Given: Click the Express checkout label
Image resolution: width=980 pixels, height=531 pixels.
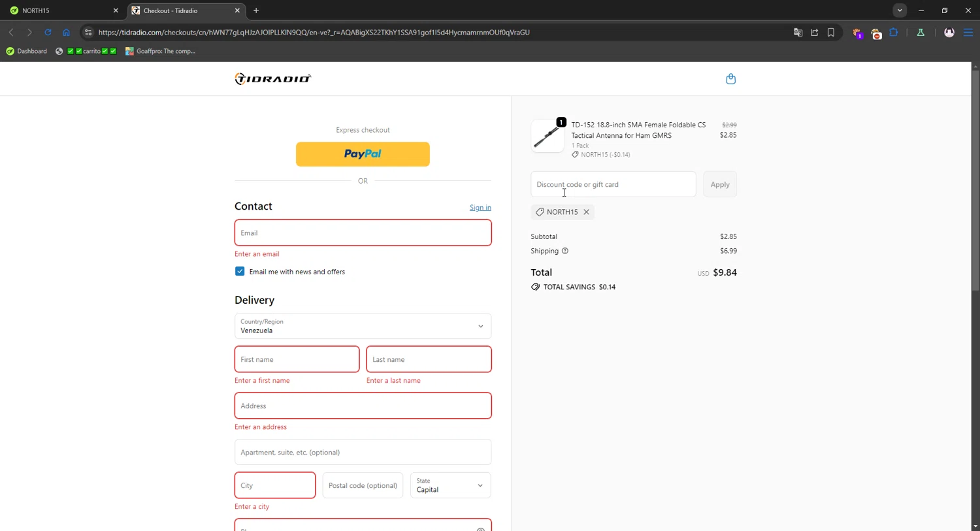Looking at the screenshot, I should (363, 130).
